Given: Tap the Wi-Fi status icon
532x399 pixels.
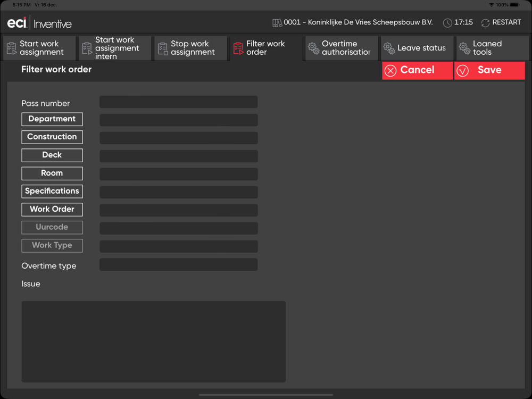Looking at the screenshot, I should pyautogui.click(x=491, y=5).
